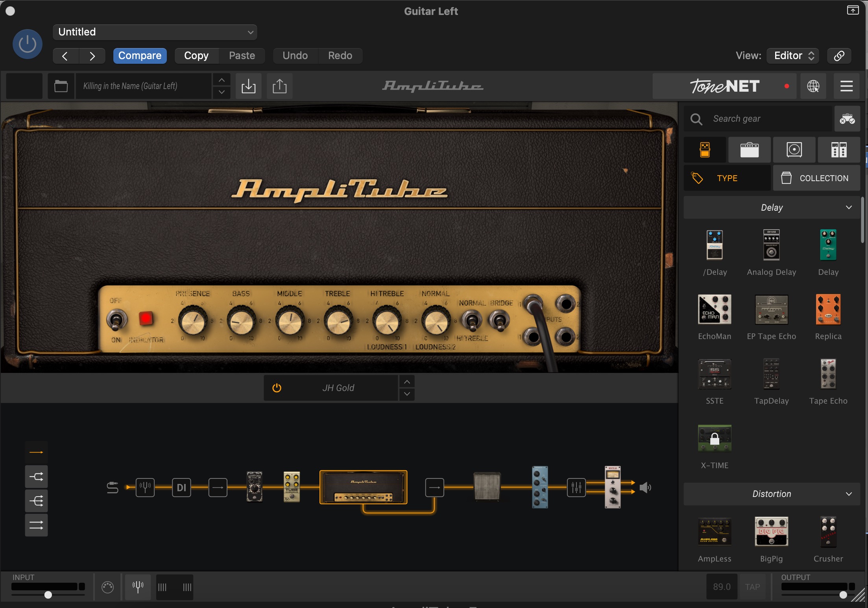868x608 pixels.
Task: Switch to TYPE sorting tab
Action: click(x=727, y=178)
